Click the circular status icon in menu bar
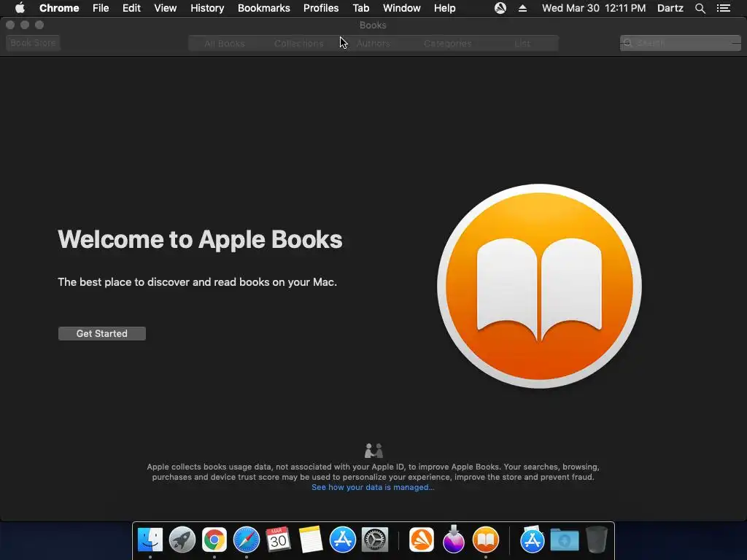The width and height of the screenshot is (747, 560). tap(500, 8)
